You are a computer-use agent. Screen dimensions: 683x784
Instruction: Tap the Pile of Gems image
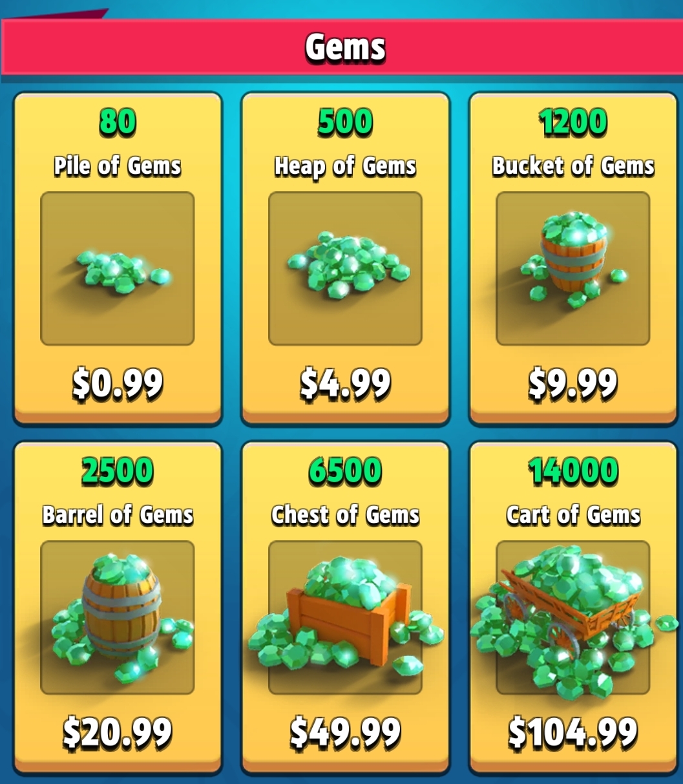(118, 269)
